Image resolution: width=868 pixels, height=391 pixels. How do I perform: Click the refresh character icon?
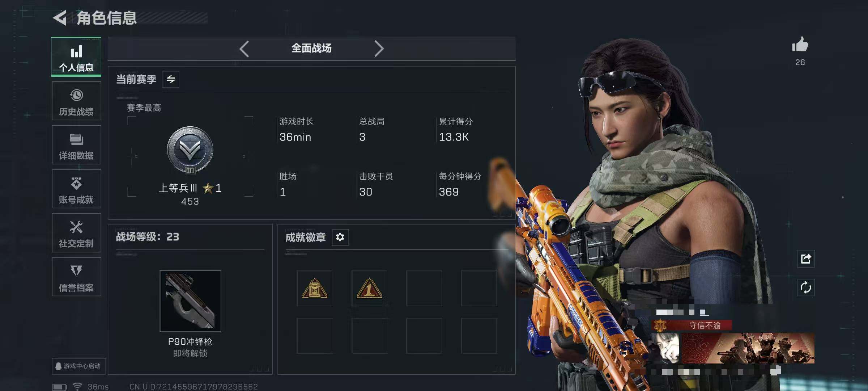pos(806,288)
